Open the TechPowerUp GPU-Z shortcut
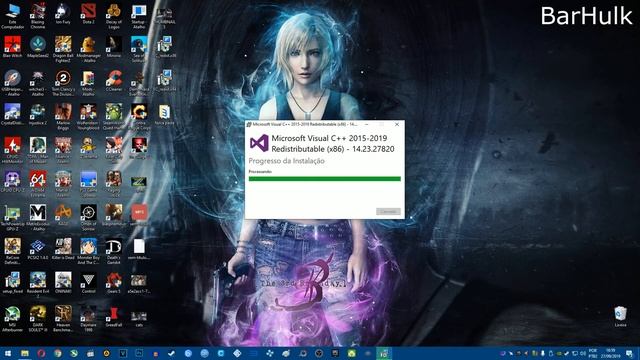Screen dimensions: 640x360 [x=12, y=218]
